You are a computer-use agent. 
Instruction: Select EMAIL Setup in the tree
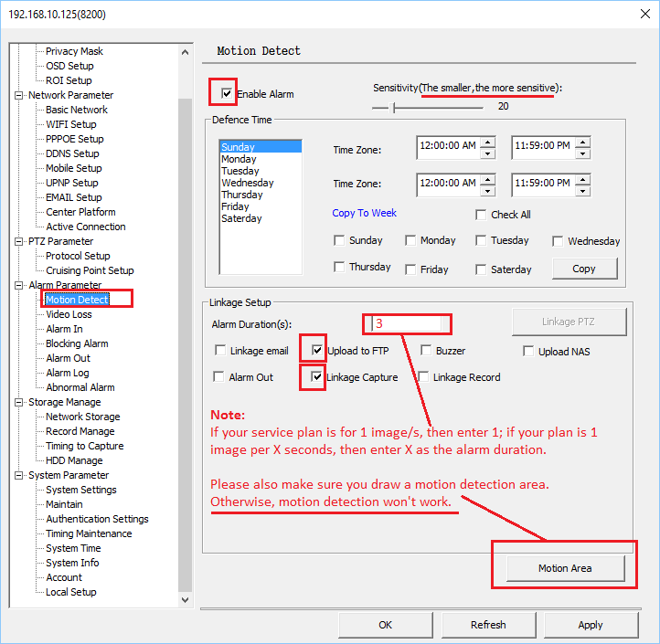pos(73,197)
